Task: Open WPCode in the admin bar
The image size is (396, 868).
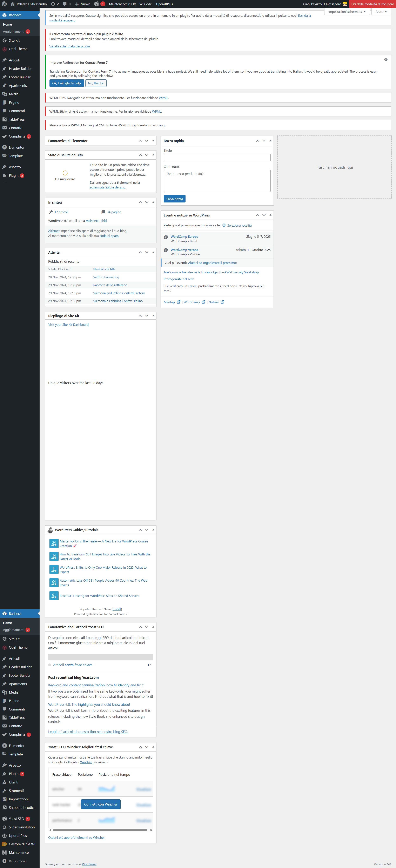Action: [x=146, y=4]
